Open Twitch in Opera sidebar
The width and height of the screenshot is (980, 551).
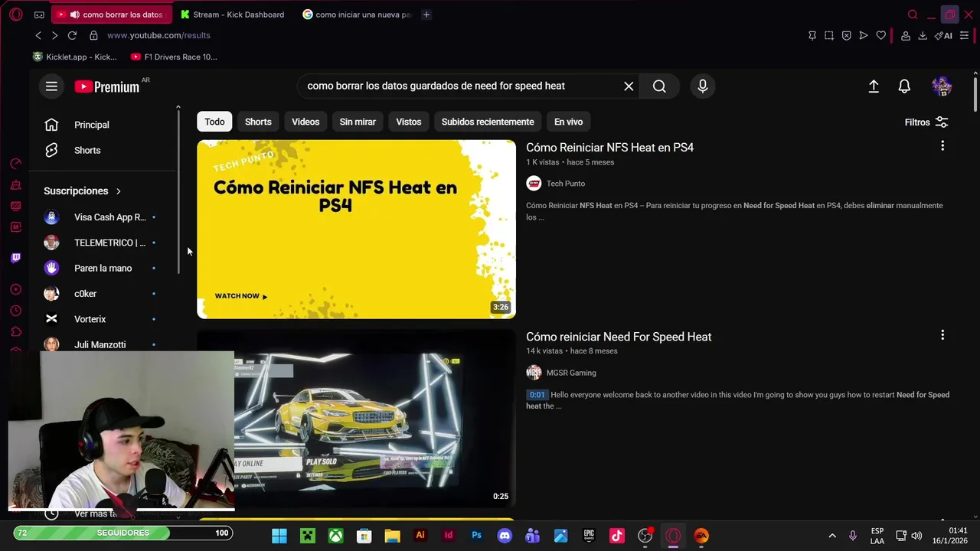(15, 258)
